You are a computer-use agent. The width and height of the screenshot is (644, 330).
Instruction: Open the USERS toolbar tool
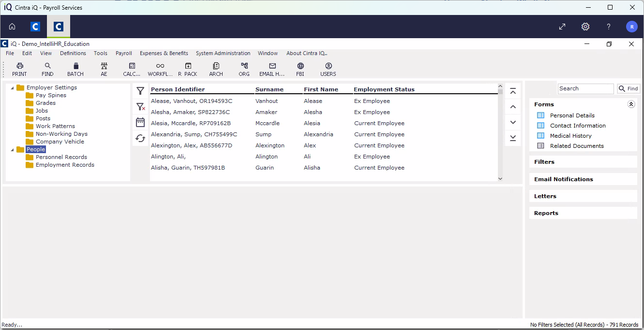(x=328, y=69)
